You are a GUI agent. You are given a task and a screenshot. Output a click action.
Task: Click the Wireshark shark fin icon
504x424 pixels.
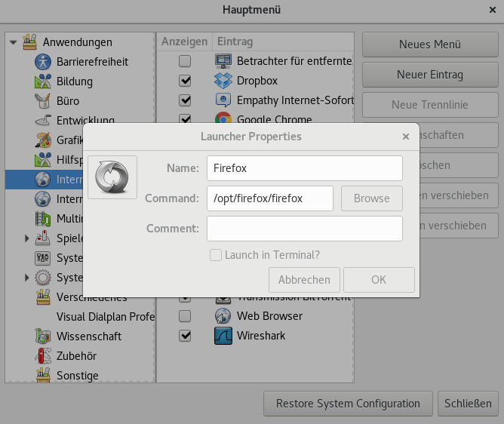(x=223, y=335)
